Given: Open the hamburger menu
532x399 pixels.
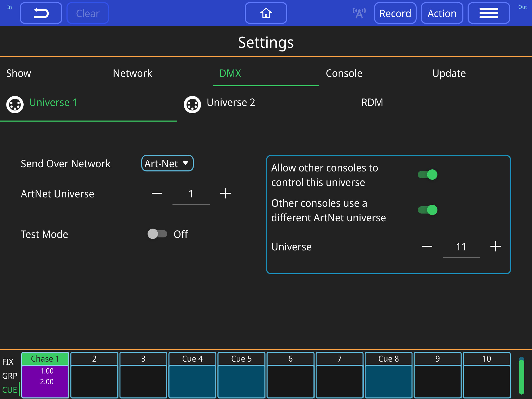Looking at the screenshot, I should 489,13.
